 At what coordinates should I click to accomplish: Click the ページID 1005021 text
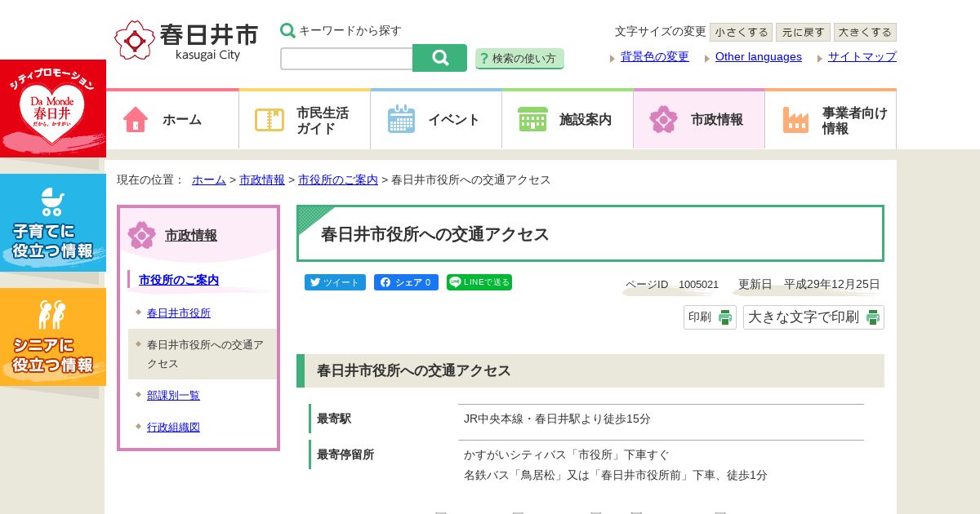click(x=672, y=284)
